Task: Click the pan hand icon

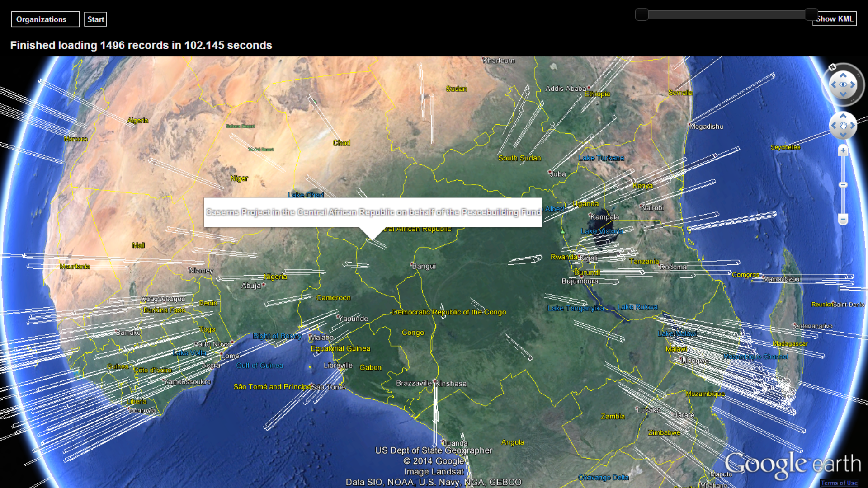Action: [x=843, y=126]
